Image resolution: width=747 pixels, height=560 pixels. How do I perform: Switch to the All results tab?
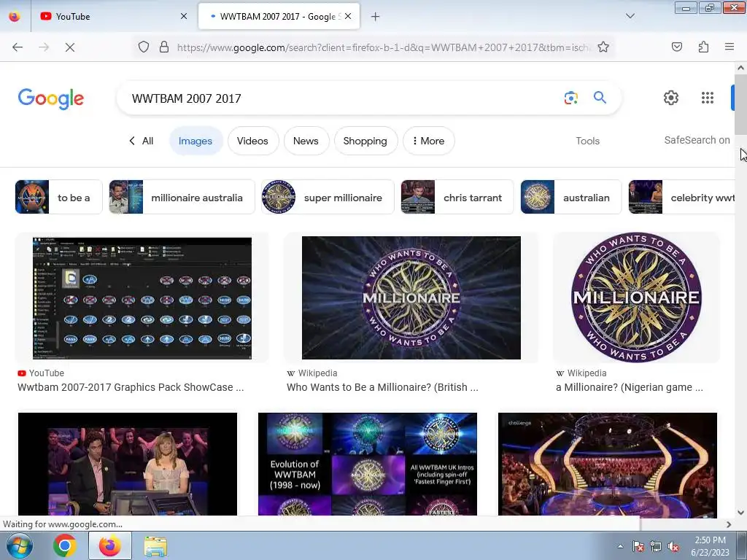click(x=141, y=141)
